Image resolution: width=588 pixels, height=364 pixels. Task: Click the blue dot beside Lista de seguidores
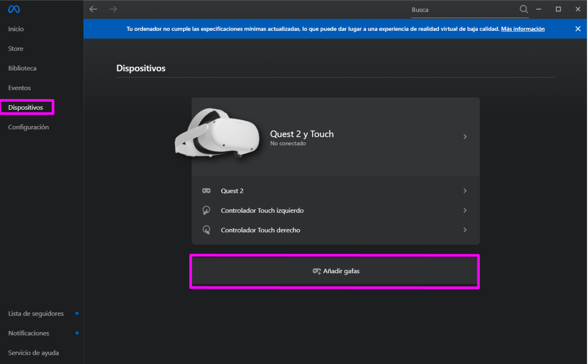pyautogui.click(x=77, y=313)
